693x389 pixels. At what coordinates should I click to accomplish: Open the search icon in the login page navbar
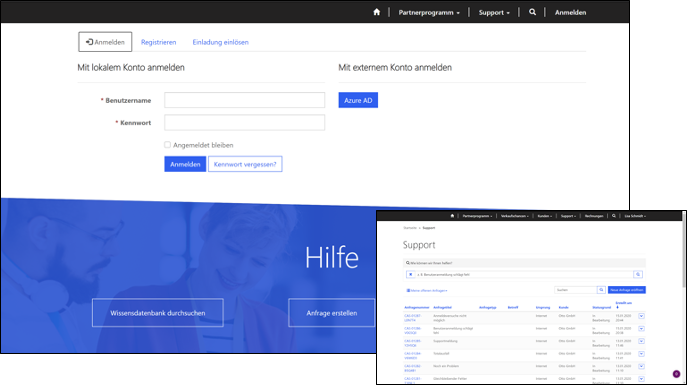533,12
